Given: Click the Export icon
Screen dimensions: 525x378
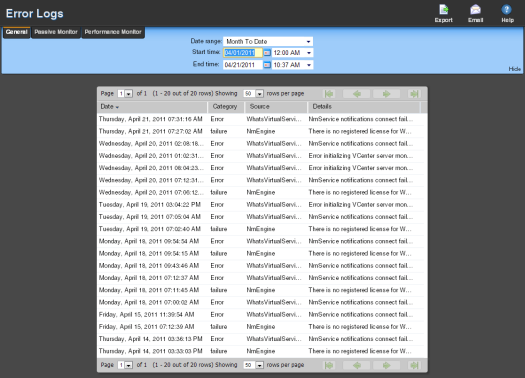Looking at the screenshot, I should (x=444, y=13).
